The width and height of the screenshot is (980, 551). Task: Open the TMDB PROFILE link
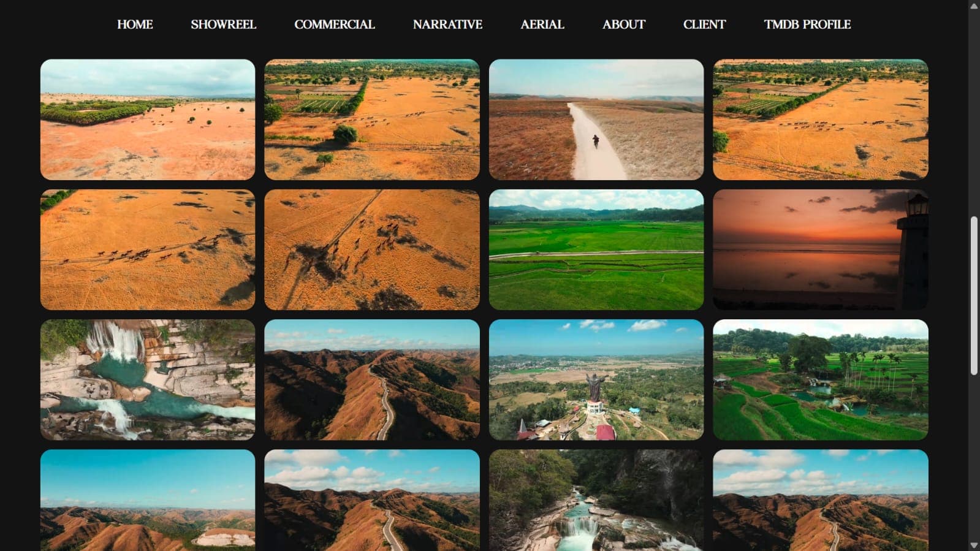pos(807,25)
